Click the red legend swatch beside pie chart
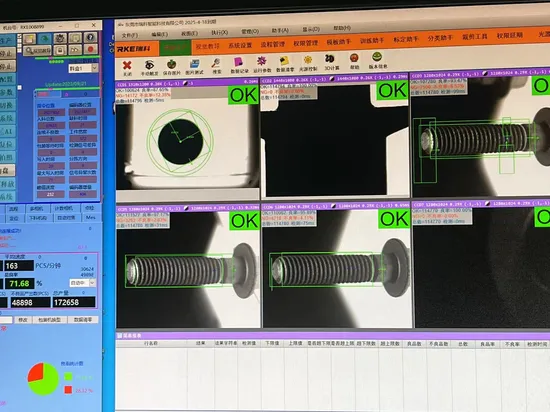This screenshot has height=412, width=550. tap(68, 390)
